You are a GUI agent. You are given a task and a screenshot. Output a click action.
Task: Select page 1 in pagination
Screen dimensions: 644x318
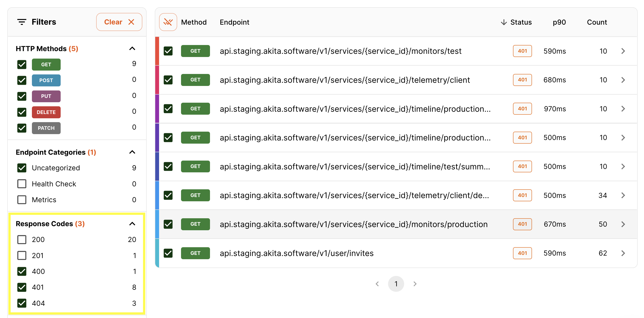[x=396, y=284]
